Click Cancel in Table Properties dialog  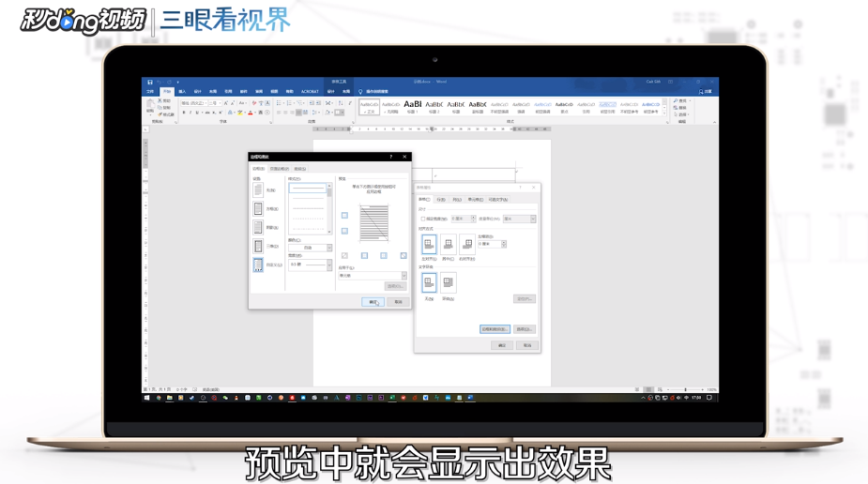(x=527, y=345)
